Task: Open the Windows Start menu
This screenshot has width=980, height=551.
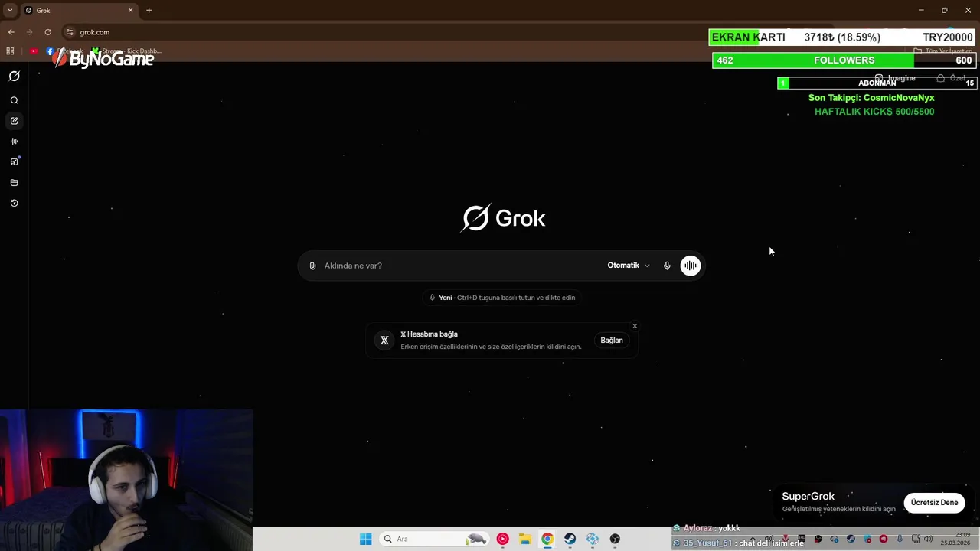Action: coord(366,539)
